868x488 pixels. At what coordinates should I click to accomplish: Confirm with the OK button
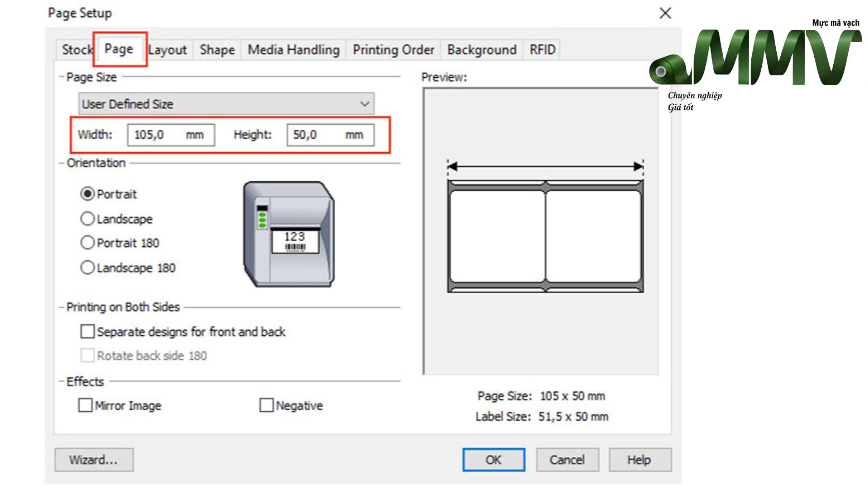494,460
